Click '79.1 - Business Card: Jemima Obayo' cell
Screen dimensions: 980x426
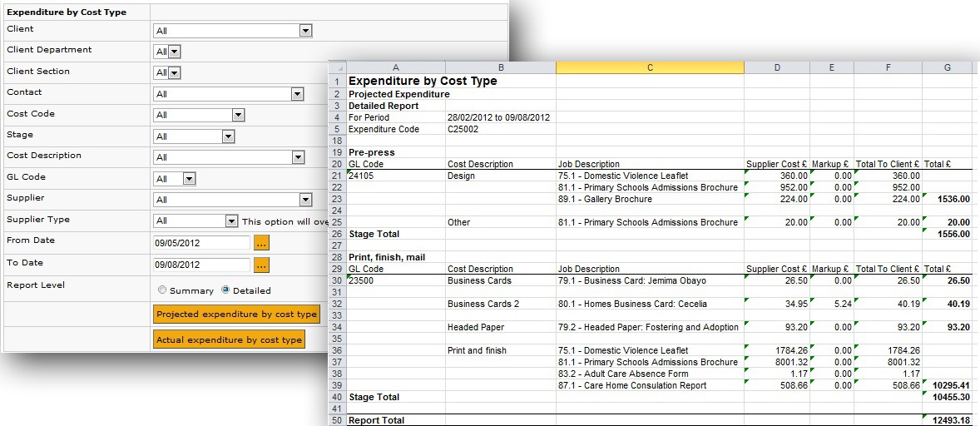tap(650, 281)
